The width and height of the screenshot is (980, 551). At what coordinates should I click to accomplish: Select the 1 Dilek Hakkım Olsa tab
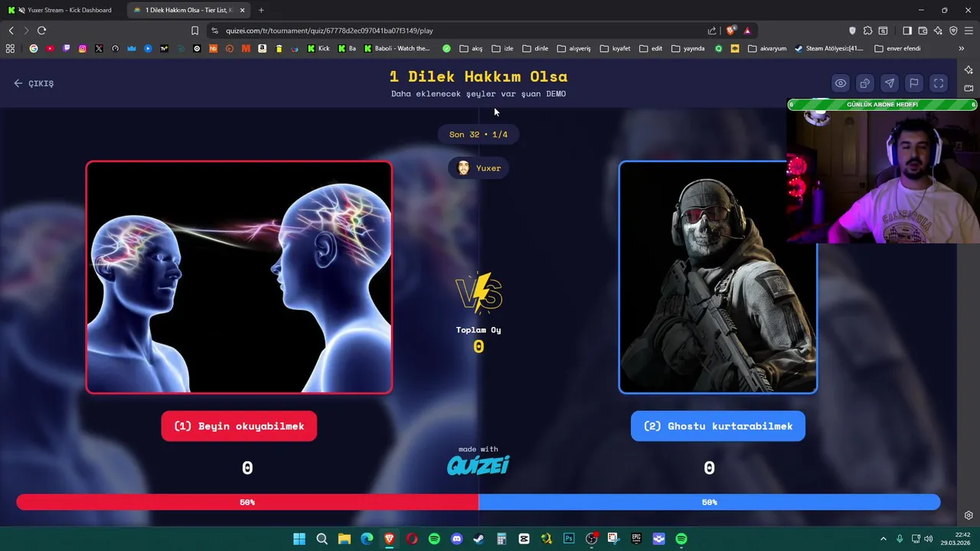pos(188,10)
